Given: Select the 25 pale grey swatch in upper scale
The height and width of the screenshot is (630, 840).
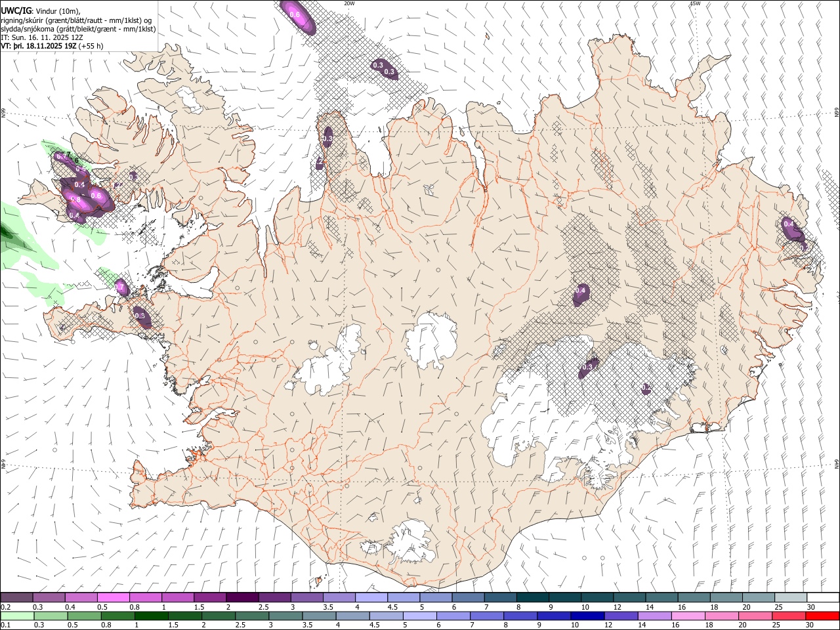Looking at the screenshot, I should tap(791, 597).
